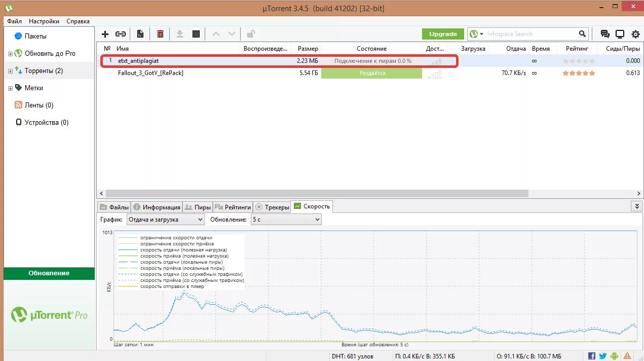This screenshot has height=361, width=644.
Task: Sort by the 'Состояние' column header
Action: [372, 49]
